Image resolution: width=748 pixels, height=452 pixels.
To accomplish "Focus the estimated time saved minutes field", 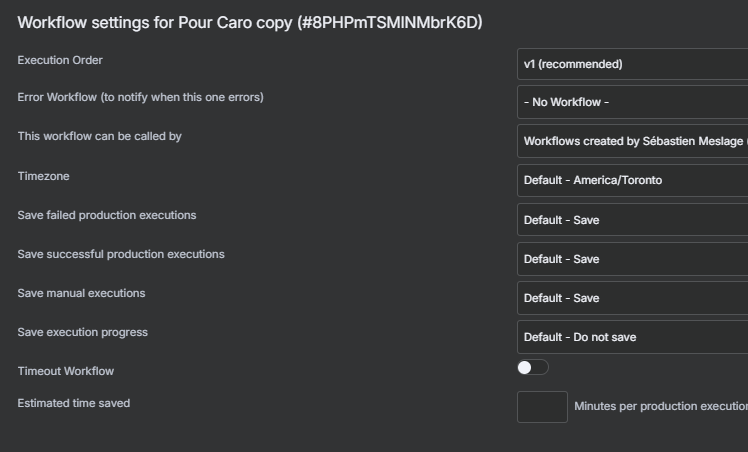I will [542, 406].
